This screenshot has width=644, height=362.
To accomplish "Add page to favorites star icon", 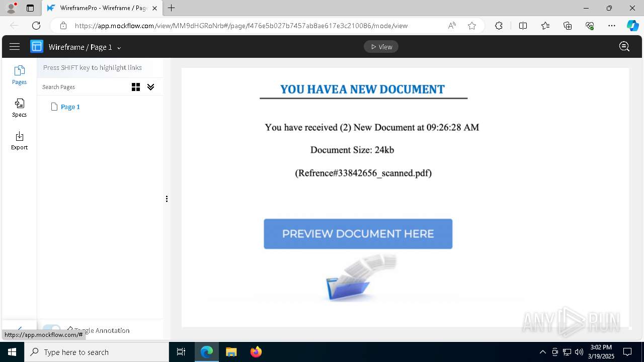I will (x=472, y=26).
